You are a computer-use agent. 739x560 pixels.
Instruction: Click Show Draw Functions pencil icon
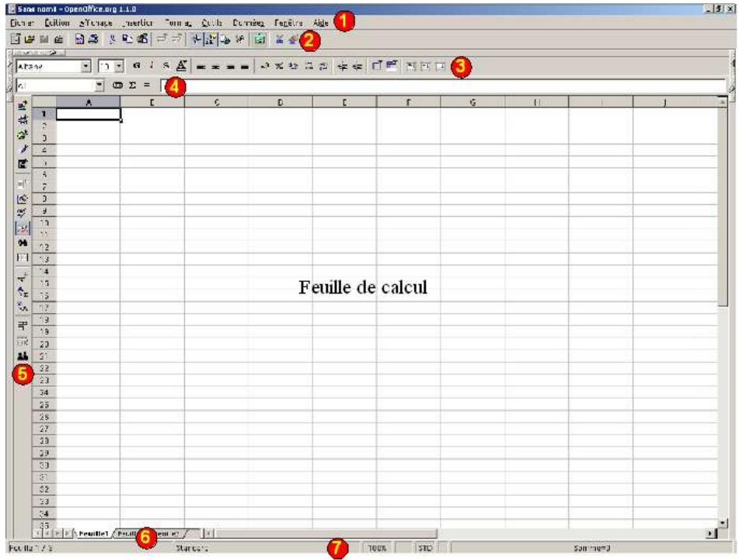(23, 150)
